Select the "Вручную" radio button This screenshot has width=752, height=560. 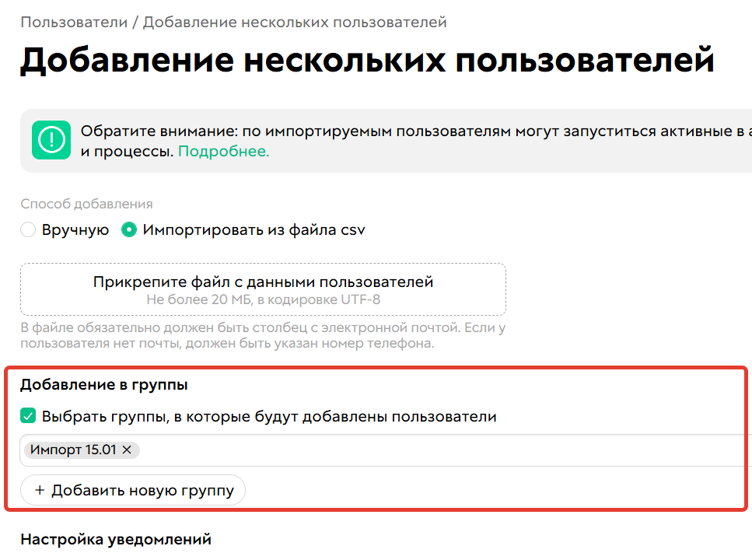[28, 229]
